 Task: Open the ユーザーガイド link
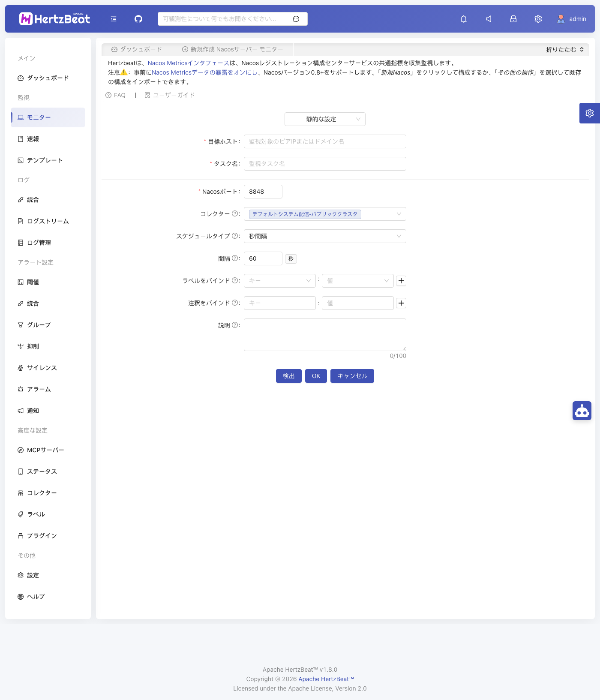click(170, 95)
